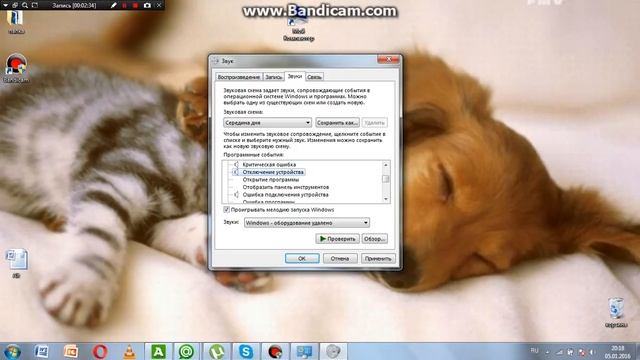640x360 pixels.
Task: Select Отключение устройства event
Action: pos(273,172)
